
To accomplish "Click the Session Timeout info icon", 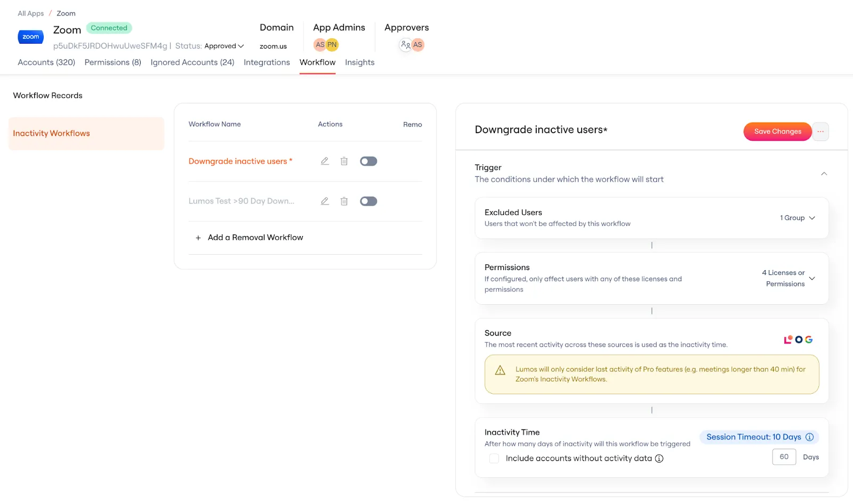I will click(809, 437).
